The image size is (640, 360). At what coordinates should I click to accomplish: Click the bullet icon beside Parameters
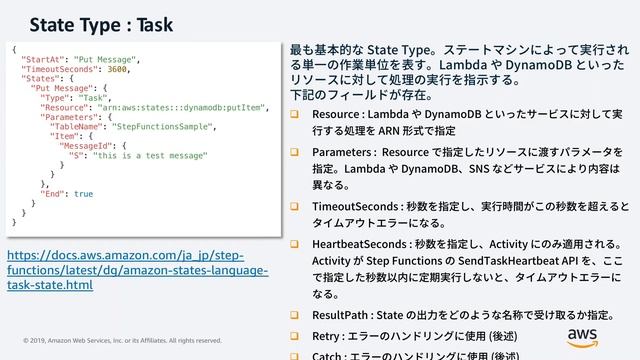click(x=294, y=152)
